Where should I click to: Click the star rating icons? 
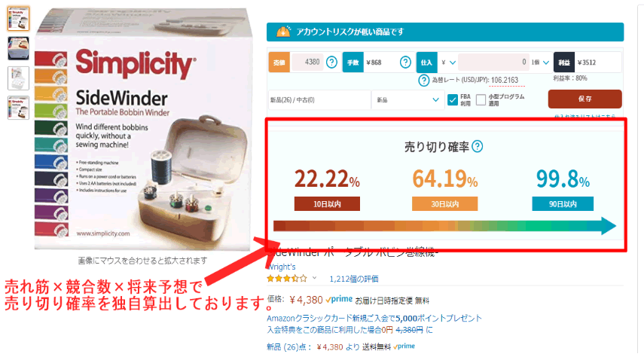click(287, 279)
